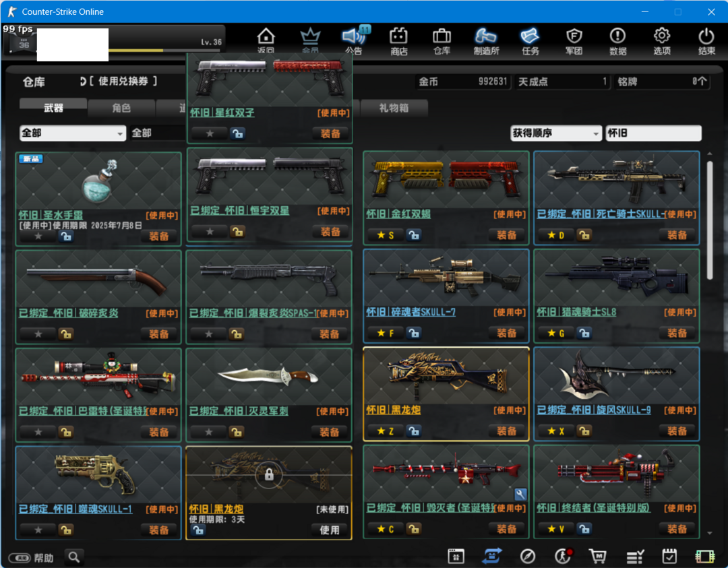
Task: Click 装备 button for 怀旧|破碎炙炎
Action: (x=159, y=334)
